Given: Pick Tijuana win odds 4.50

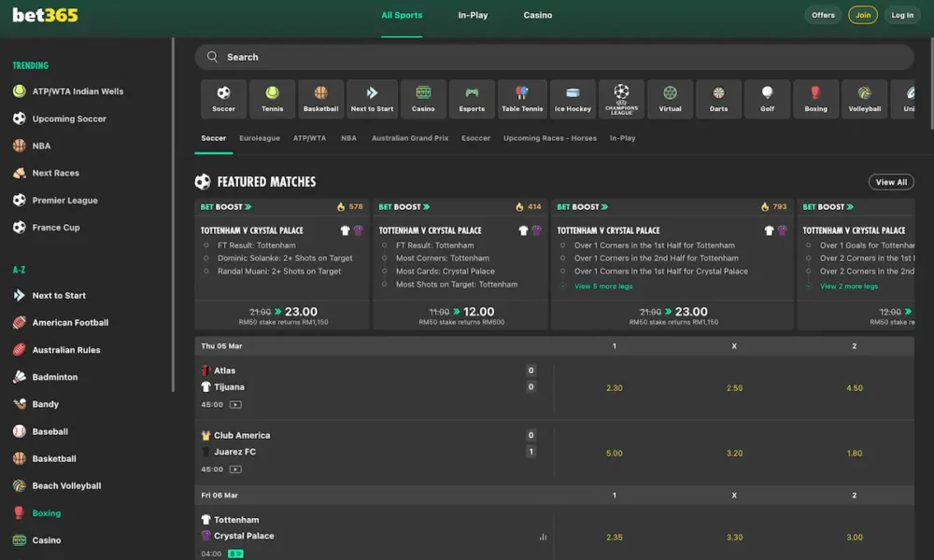Looking at the screenshot, I should (x=855, y=388).
